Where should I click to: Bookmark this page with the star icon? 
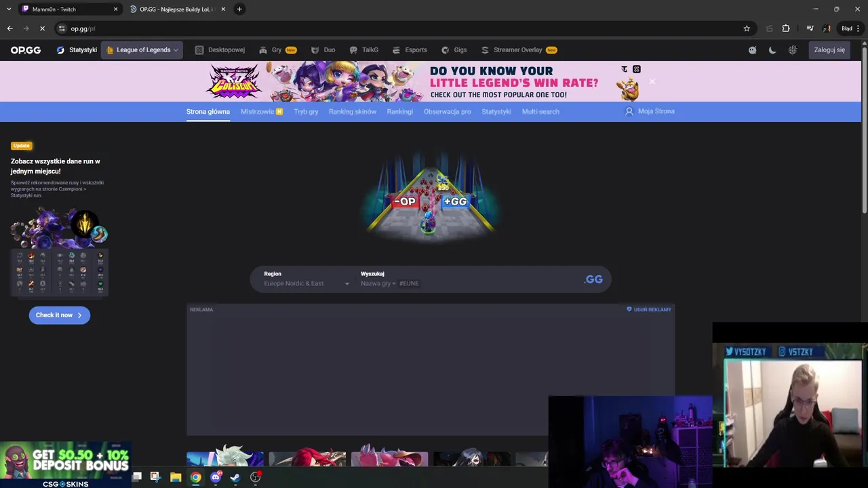pyautogui.click(x=747, y=28)
